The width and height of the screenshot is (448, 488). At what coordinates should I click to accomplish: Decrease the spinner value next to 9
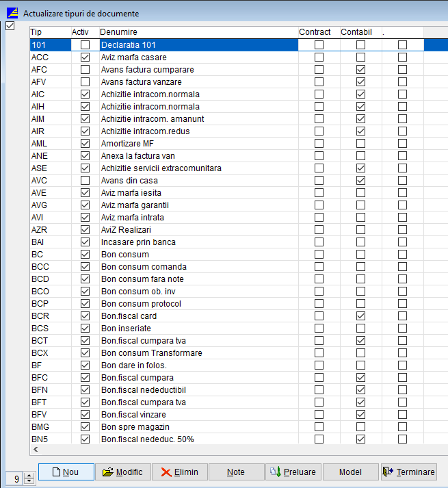[x=29, y=481]
